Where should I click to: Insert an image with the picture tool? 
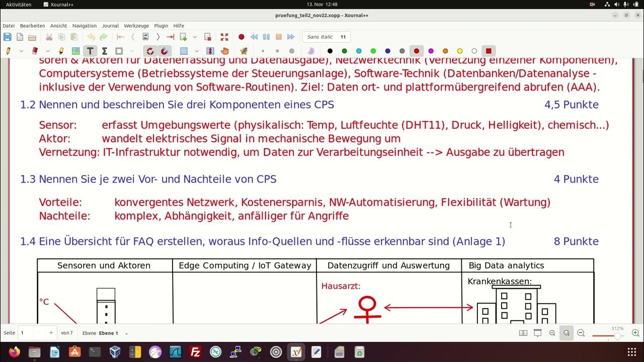(x=75, y=51)
